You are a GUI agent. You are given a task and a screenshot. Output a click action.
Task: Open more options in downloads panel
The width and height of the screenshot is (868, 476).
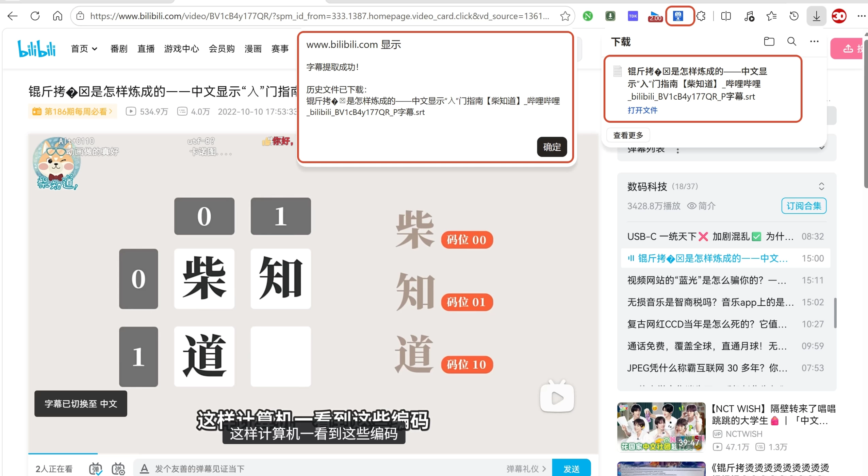pos(814,41)
